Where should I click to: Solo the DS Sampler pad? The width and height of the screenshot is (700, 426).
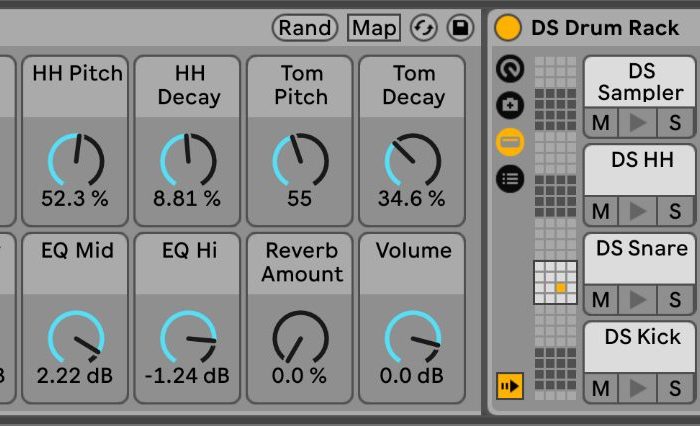(x=675, y=122)
